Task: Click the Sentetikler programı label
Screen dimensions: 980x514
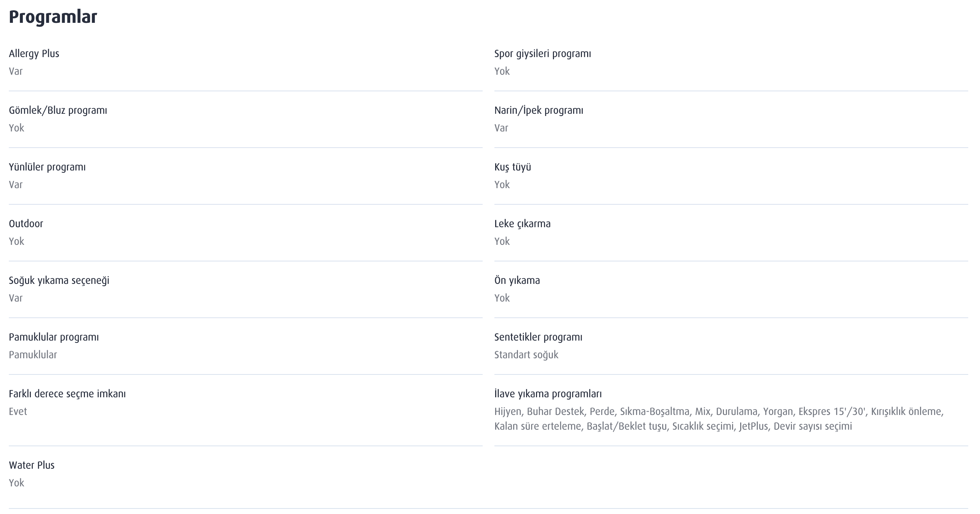Action: pos(538,337)
